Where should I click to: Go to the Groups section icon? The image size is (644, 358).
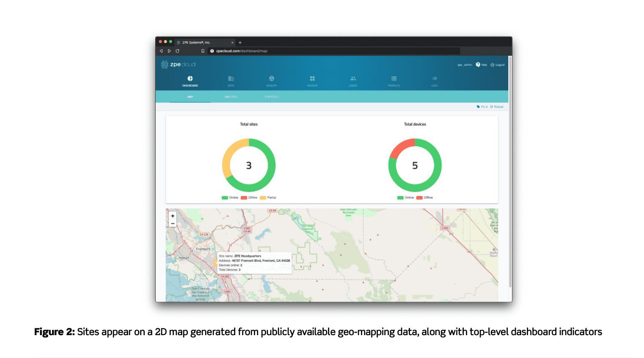(272, 79)
